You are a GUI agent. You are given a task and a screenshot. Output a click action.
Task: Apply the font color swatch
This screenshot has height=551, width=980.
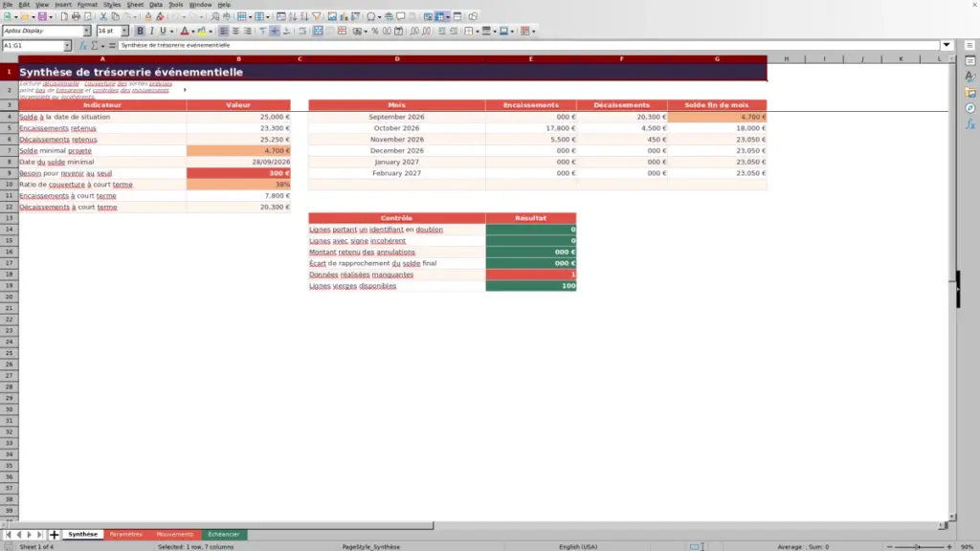pos(185,31)
